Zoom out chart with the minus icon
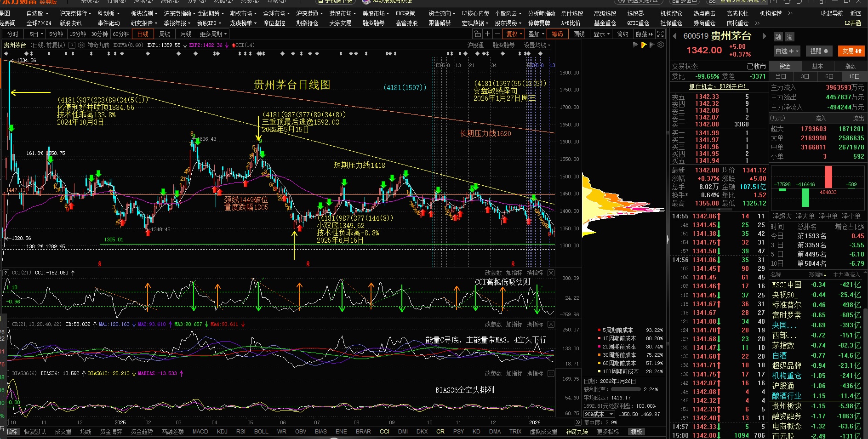 [x=498, y=34]
